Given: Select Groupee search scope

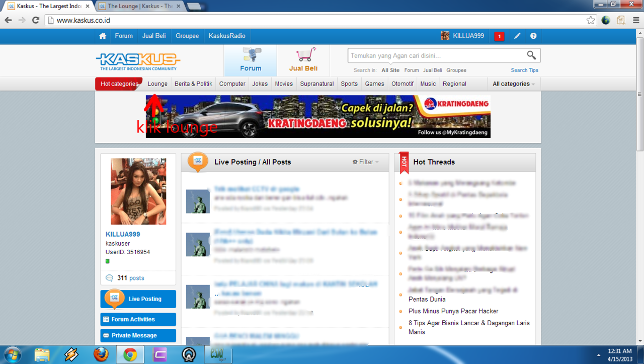Looking at the screenshot, I should [x=456, y=70].
